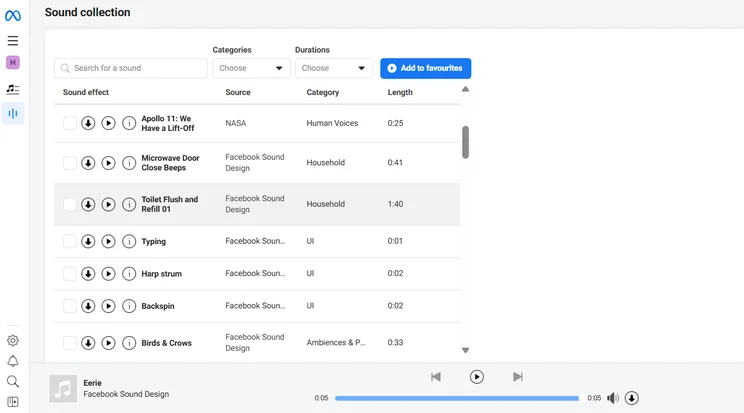Open the hamburger menu in sidebar

[x=13, y=41]
